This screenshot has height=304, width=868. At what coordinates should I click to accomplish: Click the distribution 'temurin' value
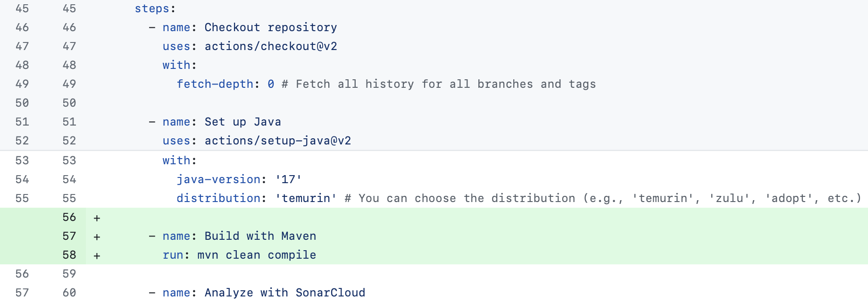click(x=306, y=199)
